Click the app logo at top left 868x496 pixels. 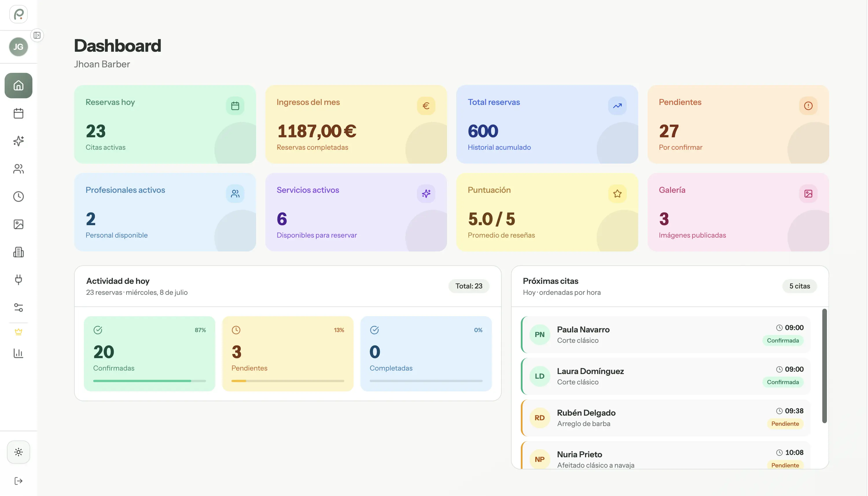pyautogui.click(x=19, y=14)
